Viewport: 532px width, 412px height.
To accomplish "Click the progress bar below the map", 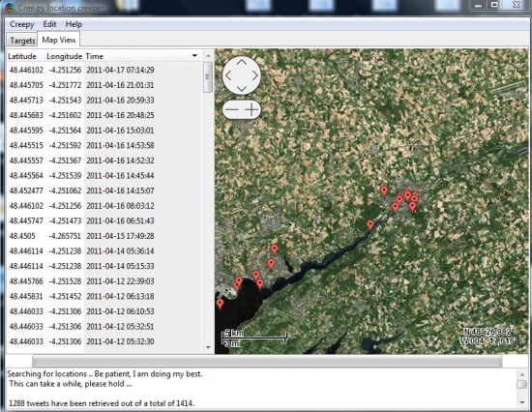I will click(267, 361).
